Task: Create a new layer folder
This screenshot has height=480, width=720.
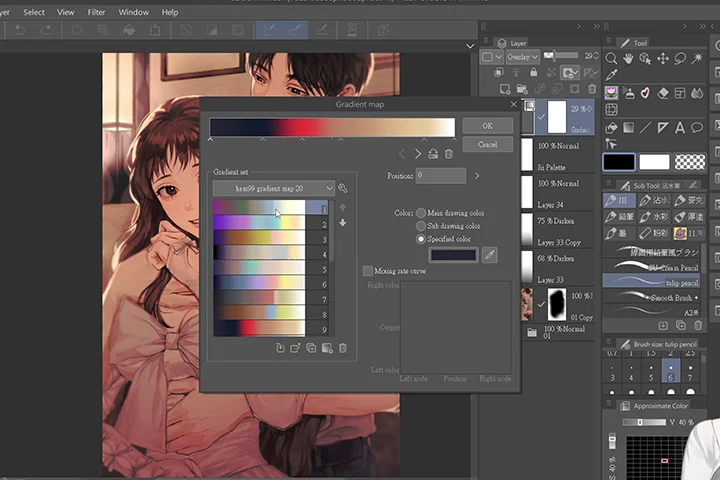Action: tap(522, 89)
